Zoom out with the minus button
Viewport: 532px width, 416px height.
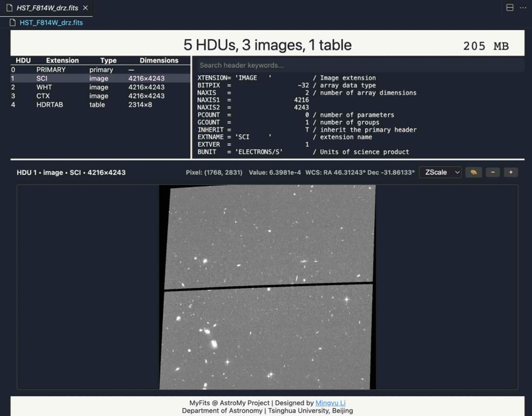pyautogui.click(x=493, y=172)
